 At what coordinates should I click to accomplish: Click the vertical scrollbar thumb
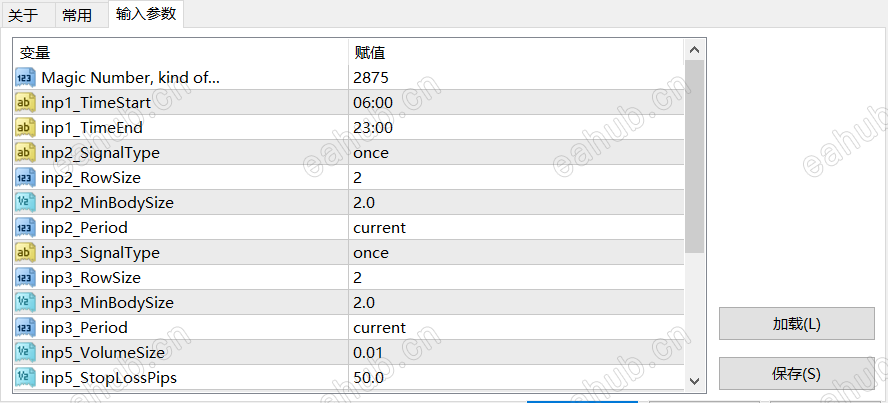tap(695, 157)
